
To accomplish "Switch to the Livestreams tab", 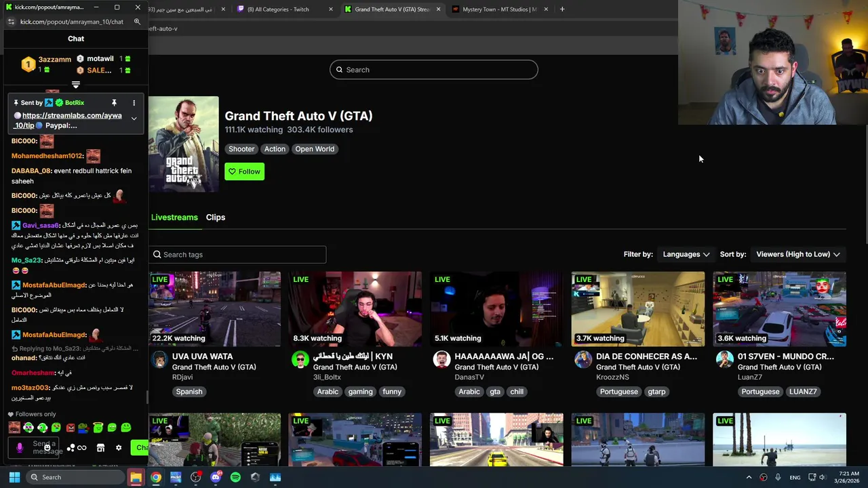I will [x=174, y=218].
